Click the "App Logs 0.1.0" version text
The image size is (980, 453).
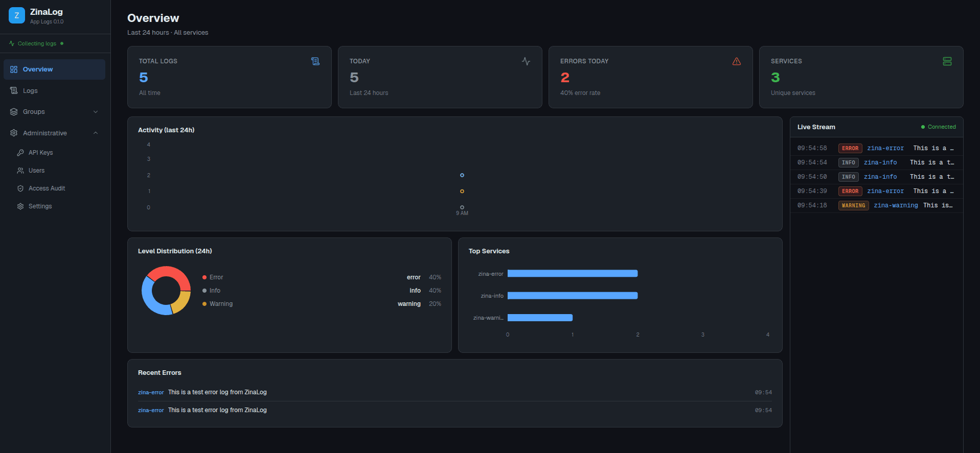pyautogui.click(x=47, y=22)
